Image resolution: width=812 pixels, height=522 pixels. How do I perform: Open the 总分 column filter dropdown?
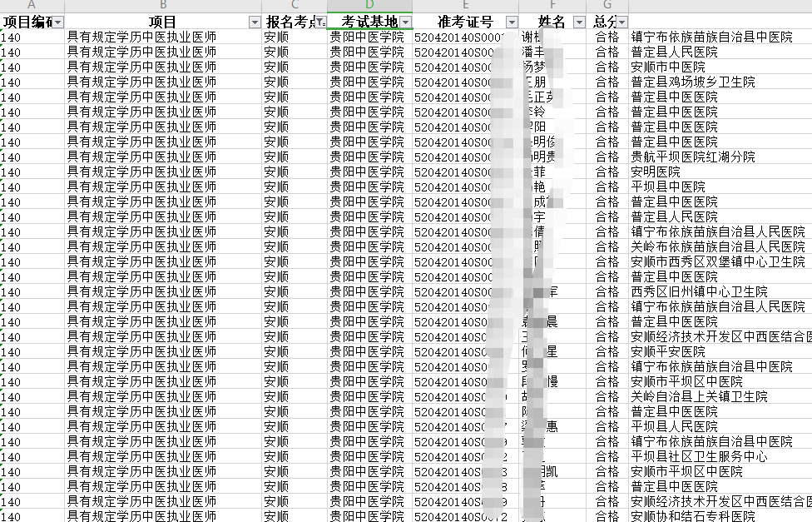[x=621, y=22]
